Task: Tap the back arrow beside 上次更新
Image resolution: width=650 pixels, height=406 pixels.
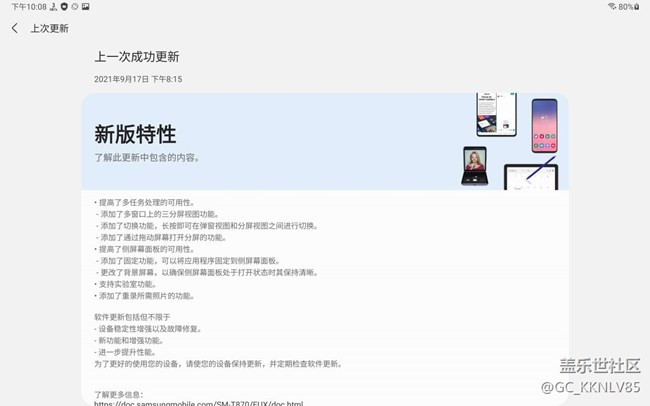Action: [15, 28]
